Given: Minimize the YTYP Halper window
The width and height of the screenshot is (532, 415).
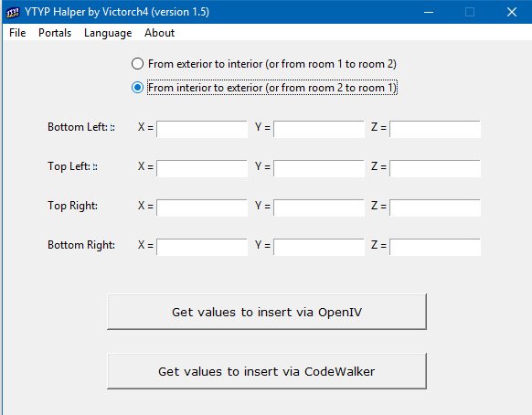Looking at the screenshot, I should point(429,12).
